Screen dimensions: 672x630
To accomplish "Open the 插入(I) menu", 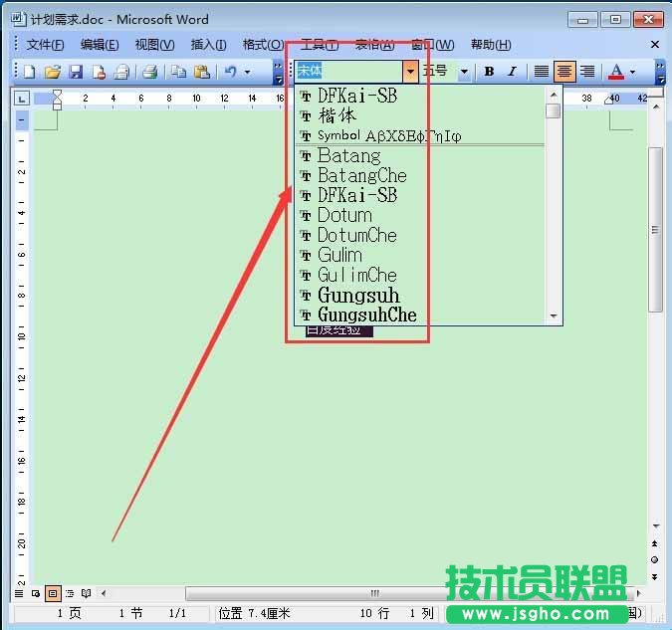I will click(209, 44).
